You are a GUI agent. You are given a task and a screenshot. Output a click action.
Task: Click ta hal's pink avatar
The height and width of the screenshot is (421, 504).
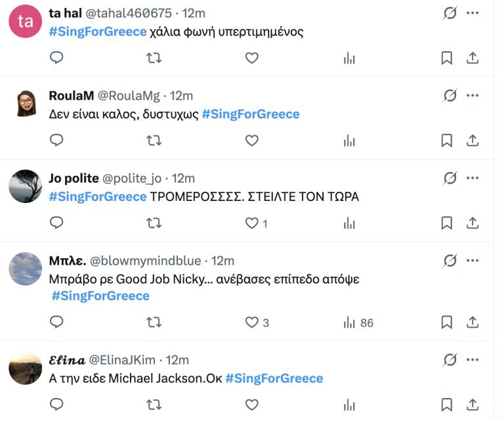[x=26, y=21]
